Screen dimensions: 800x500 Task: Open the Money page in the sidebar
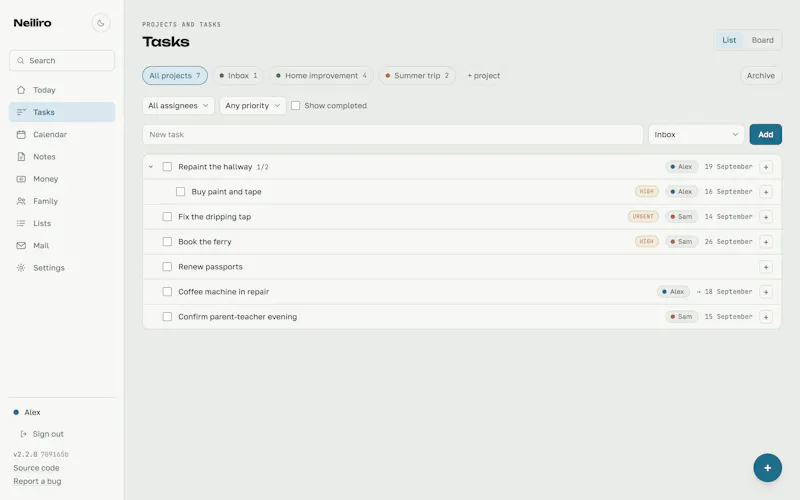[x=62, y=179]
